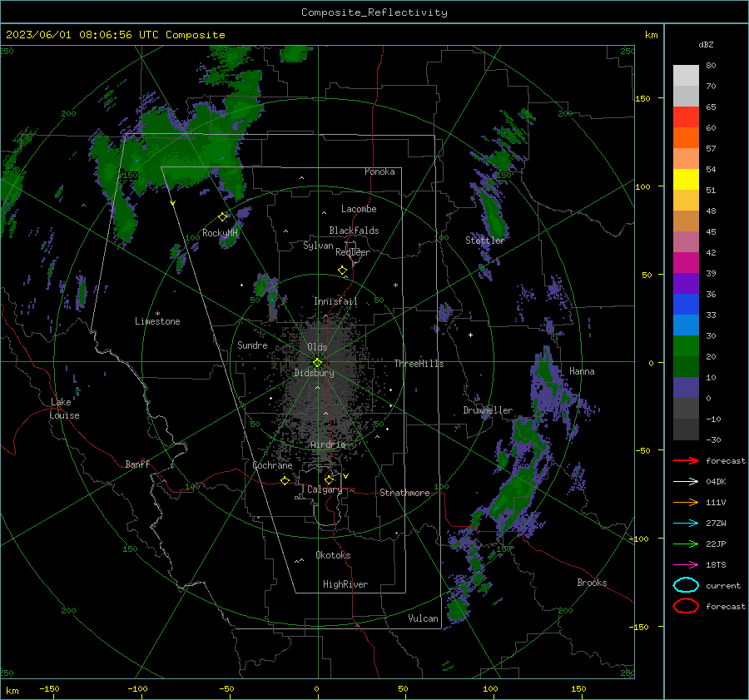Image resolution: width=749 pixels, height=700 pixels.
Task: Click the Drumheller town label
Action: tap(488, 410)
